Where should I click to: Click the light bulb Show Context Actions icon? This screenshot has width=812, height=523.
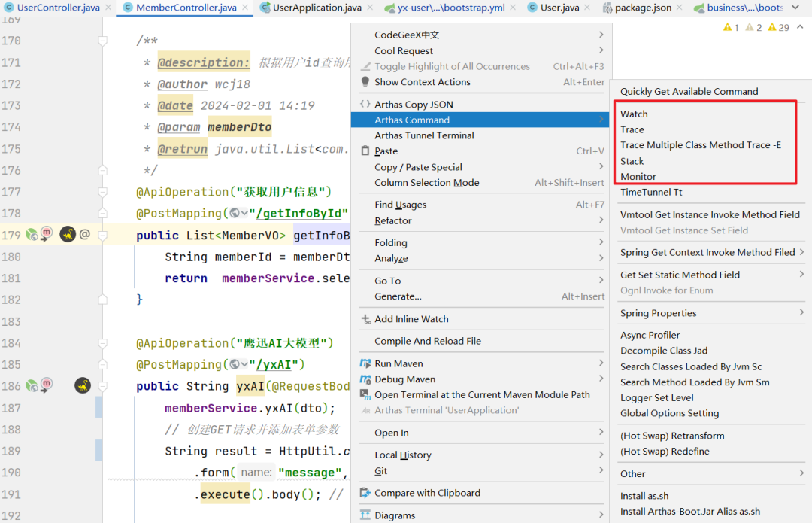(x=365, y=82)
